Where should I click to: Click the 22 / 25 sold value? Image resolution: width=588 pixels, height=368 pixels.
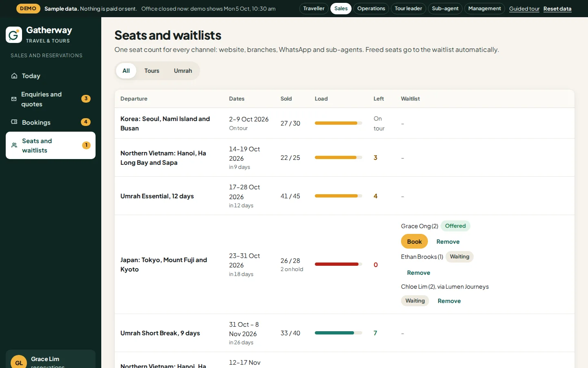(x=290, y=158)
